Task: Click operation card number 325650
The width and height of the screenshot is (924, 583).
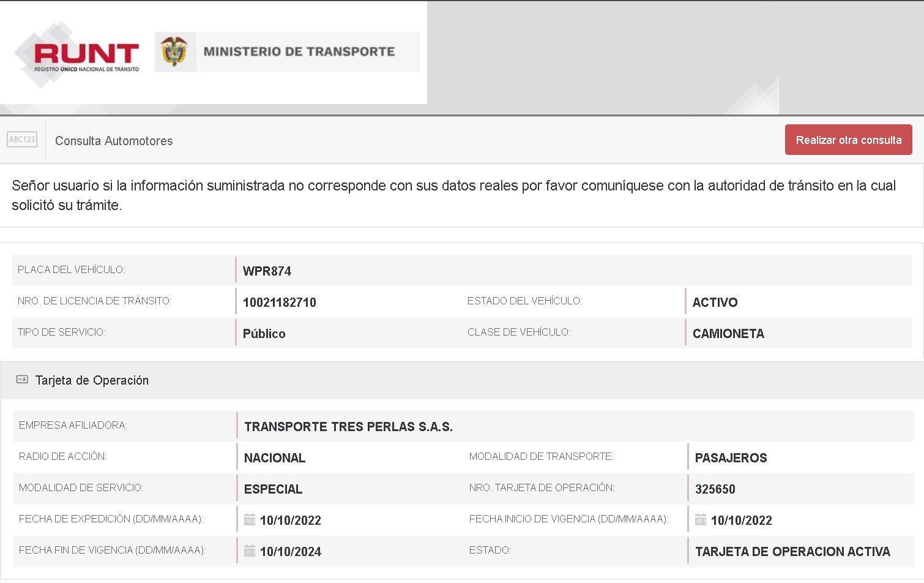Action: [715, 489]
